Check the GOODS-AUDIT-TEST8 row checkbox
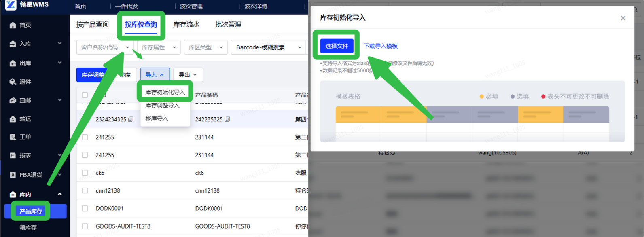Screen dimensions: 644x237 click(85, 226)
